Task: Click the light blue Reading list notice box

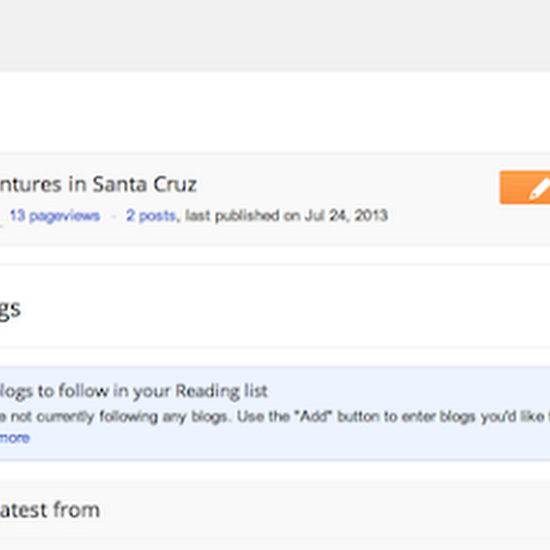Action: (x=275, y=413)
